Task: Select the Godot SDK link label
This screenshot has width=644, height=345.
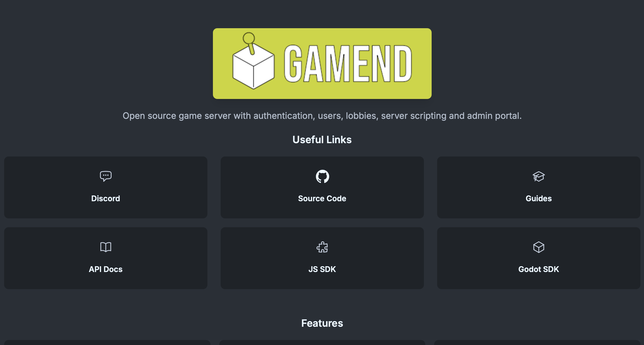Action: (539, 269)
